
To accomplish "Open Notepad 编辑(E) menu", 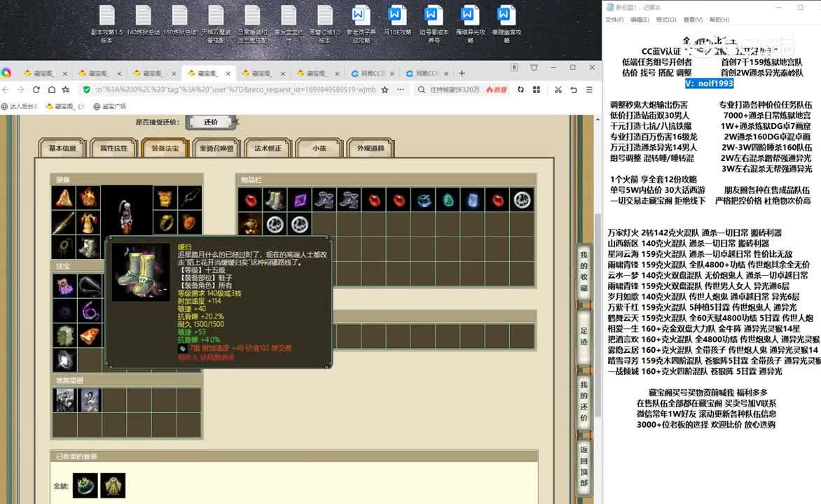I will 640,20.
